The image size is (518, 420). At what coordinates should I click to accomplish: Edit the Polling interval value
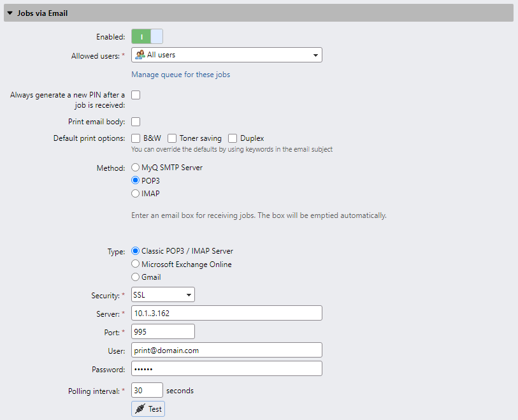[147, 389]
